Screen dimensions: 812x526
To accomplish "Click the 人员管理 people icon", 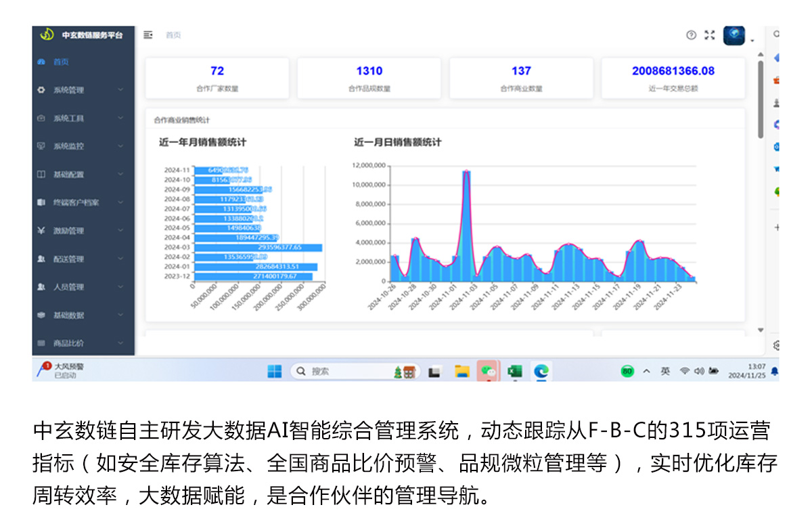I will pos(41,287).
